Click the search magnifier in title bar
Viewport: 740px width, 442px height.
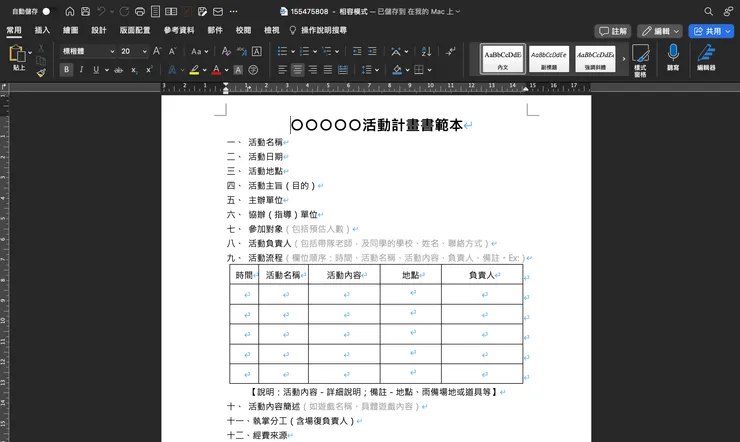click(708, 11)
